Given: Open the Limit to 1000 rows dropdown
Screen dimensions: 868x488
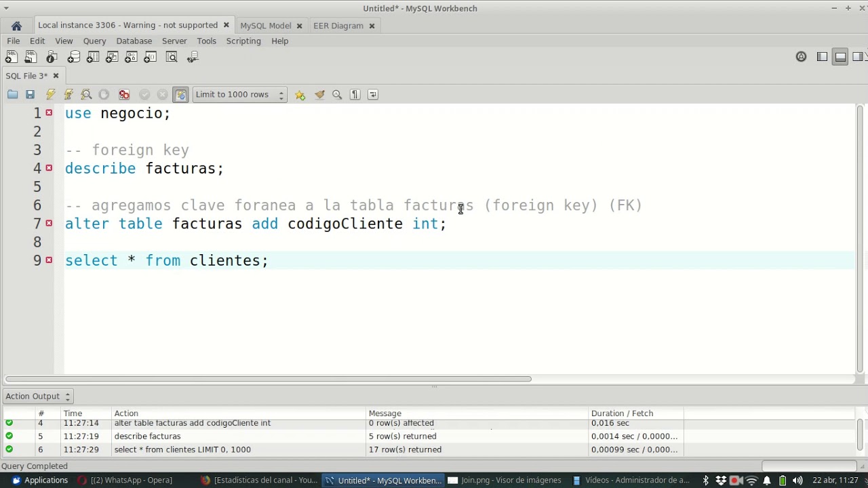Looking at the screenshot, I should pyautogui.click(x=239, y=95).
